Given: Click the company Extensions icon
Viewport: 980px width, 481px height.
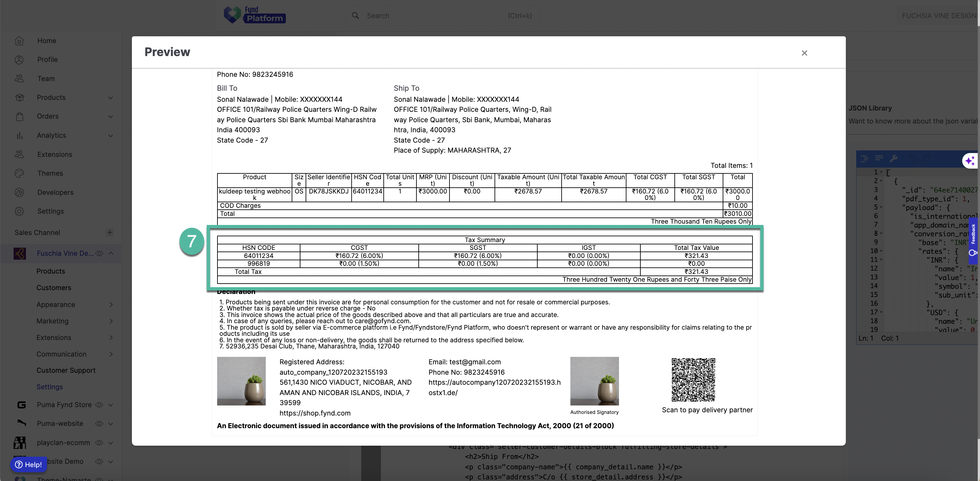Looking at the screenshot, I should (x=19, y=155).
